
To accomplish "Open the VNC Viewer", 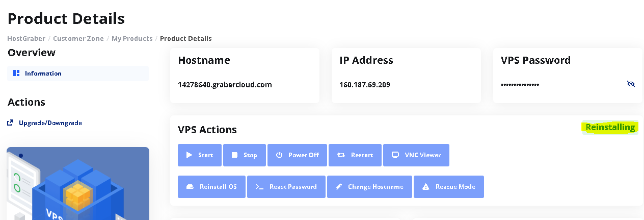I will 416,155.
